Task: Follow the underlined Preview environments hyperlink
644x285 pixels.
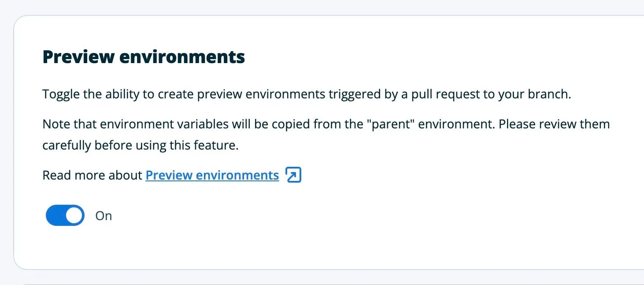Action: [x=211, y=175]
